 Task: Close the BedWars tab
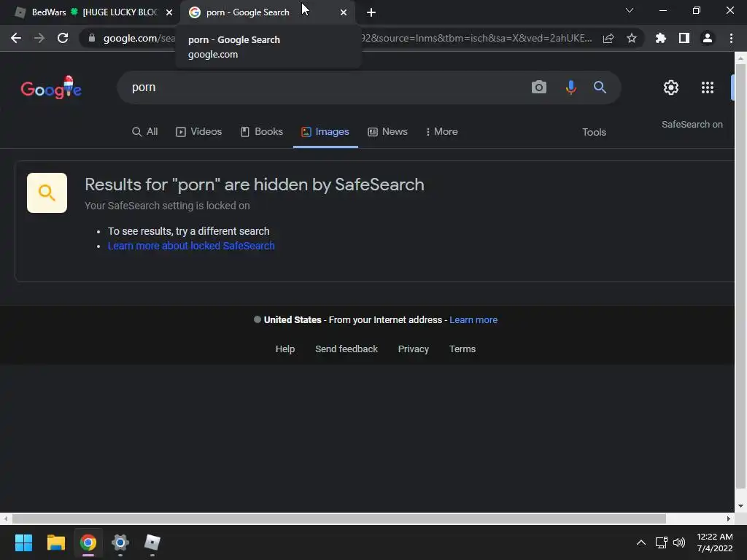(169, 13)
